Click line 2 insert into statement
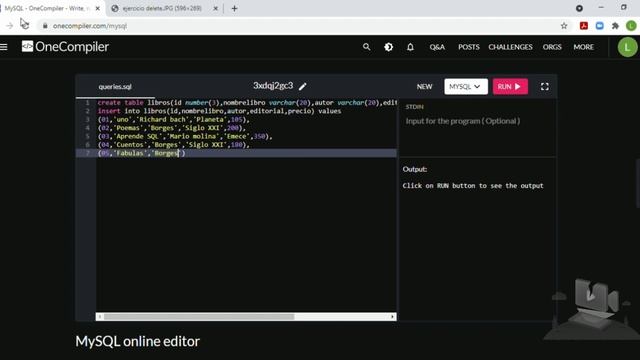The height and width of the screenshot is (360, 640). [x=219, y=111]
